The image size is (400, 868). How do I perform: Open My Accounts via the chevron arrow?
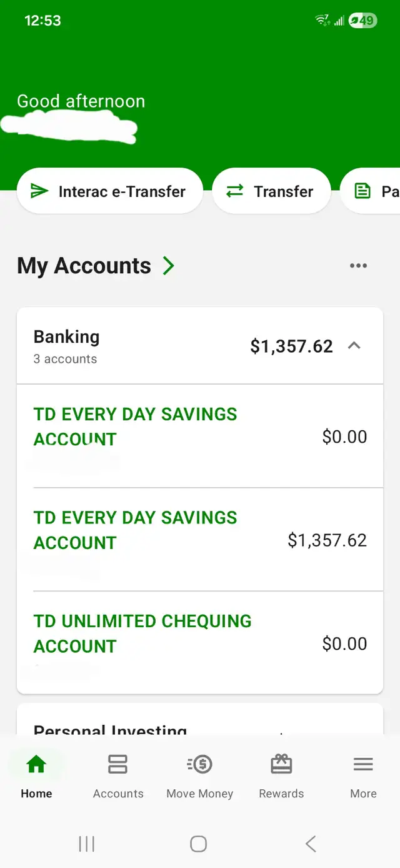point(167,265)
